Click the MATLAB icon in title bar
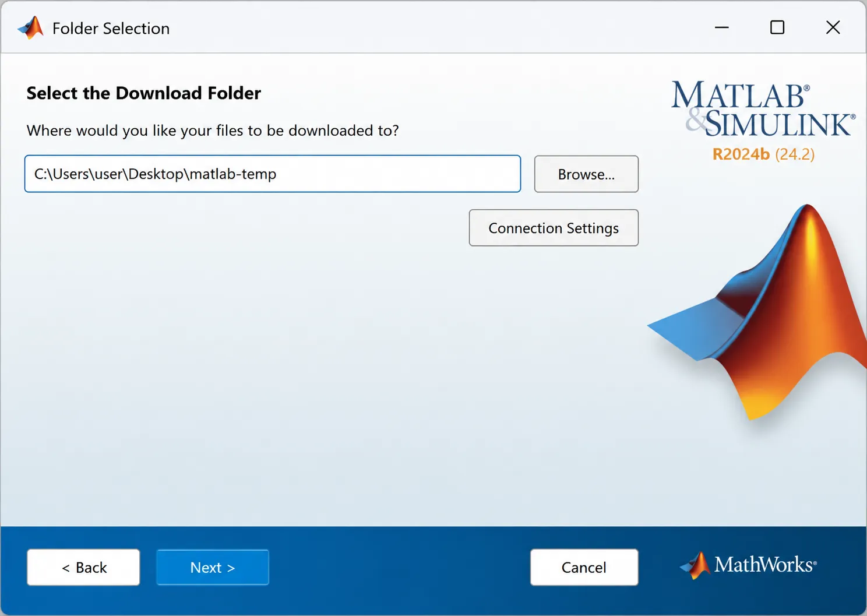Image resolution: width=867 pixels, height=616 pixels. click(31, 28)
